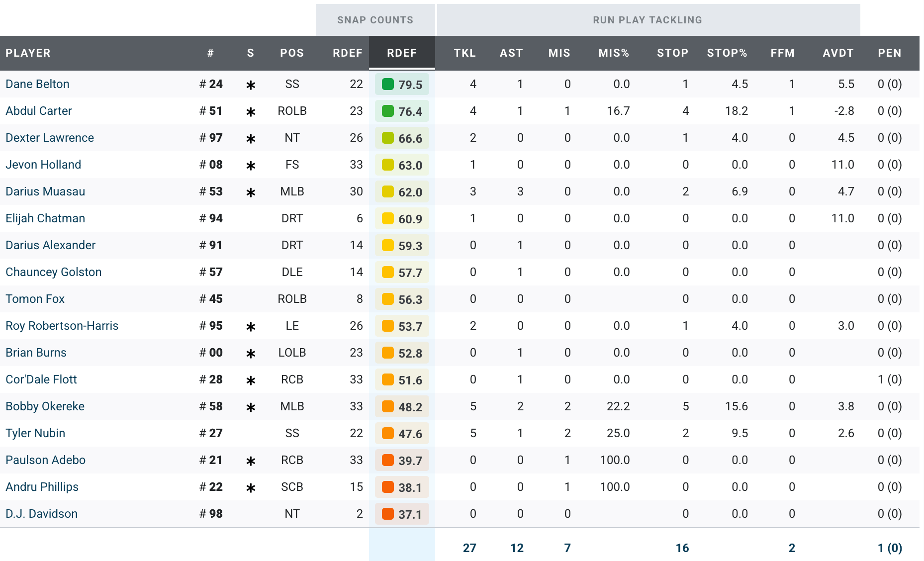
Task: Sort by the highlighted RDEF grade column
Action: point(402,53)
